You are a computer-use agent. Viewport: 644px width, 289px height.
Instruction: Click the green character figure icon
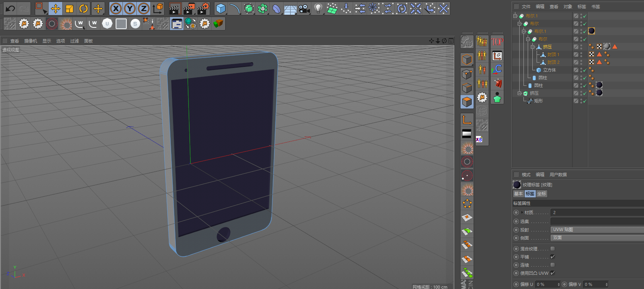pos(497,97)
